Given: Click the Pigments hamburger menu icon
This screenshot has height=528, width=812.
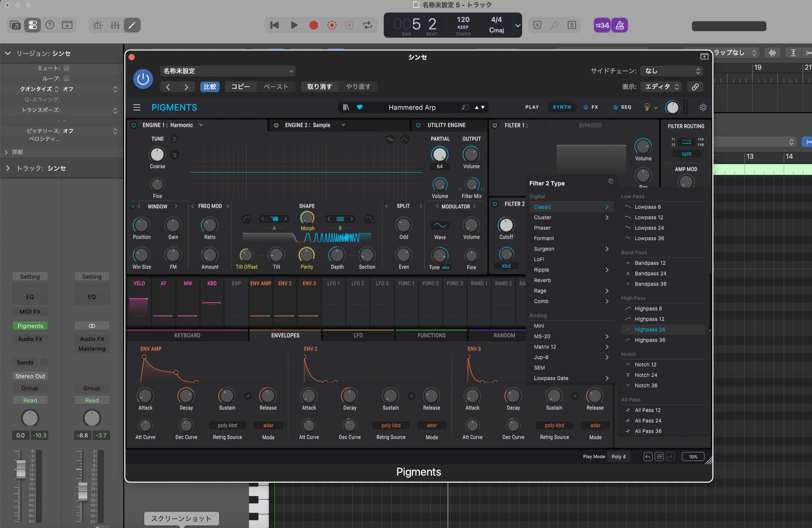Looking at the screenshot, I should [x=137, y=107].
